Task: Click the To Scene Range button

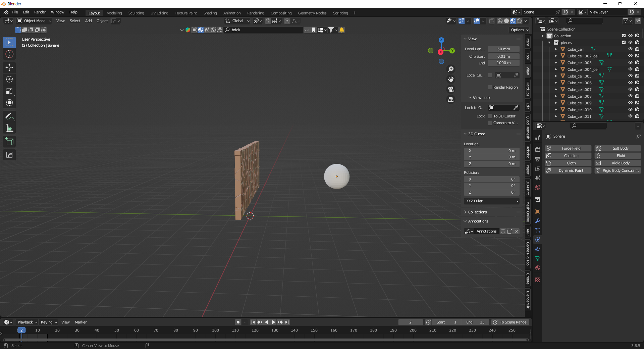Action: coord(510,322)
